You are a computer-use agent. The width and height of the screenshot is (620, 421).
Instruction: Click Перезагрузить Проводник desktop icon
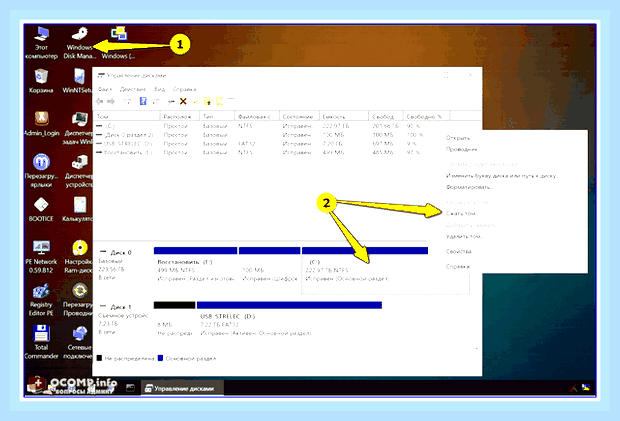point(78,299)
